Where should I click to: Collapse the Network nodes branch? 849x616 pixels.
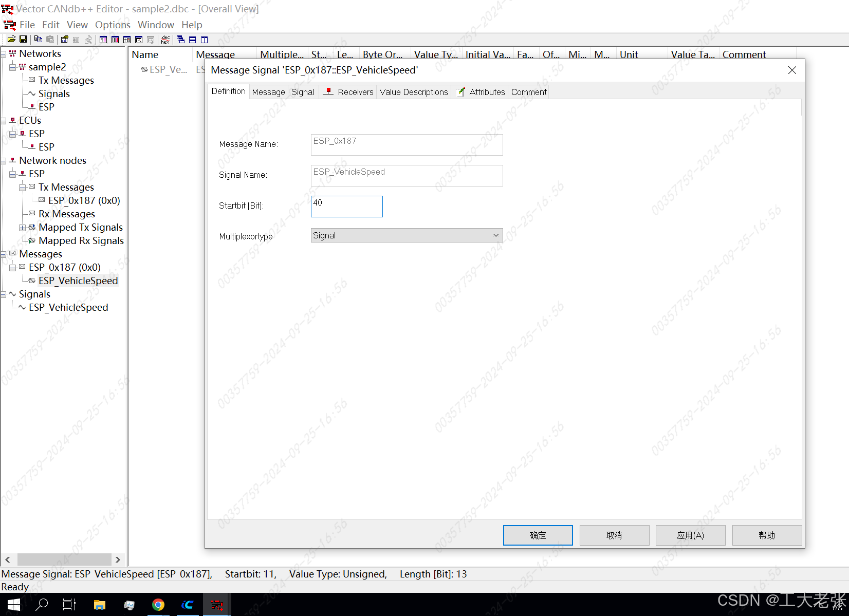(4, 160)
